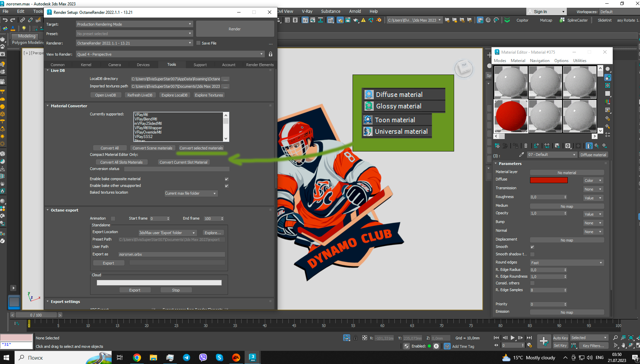Click Convert selected materials button
640x364 pixels.
(x=201, y=148)
